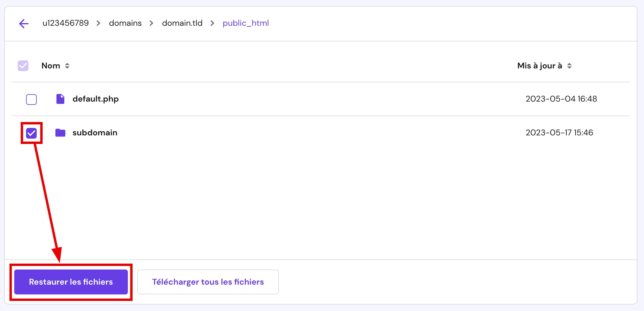The width and height of the screenshot is (644, 311).
Task: Click sort arrows beside Mis à jour à
Action: click(x=569, y=66)
